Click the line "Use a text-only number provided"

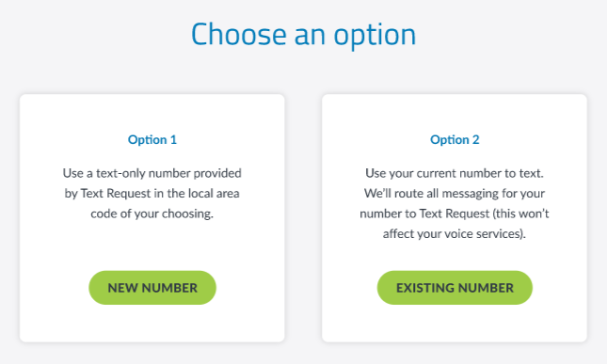point(152,173)
